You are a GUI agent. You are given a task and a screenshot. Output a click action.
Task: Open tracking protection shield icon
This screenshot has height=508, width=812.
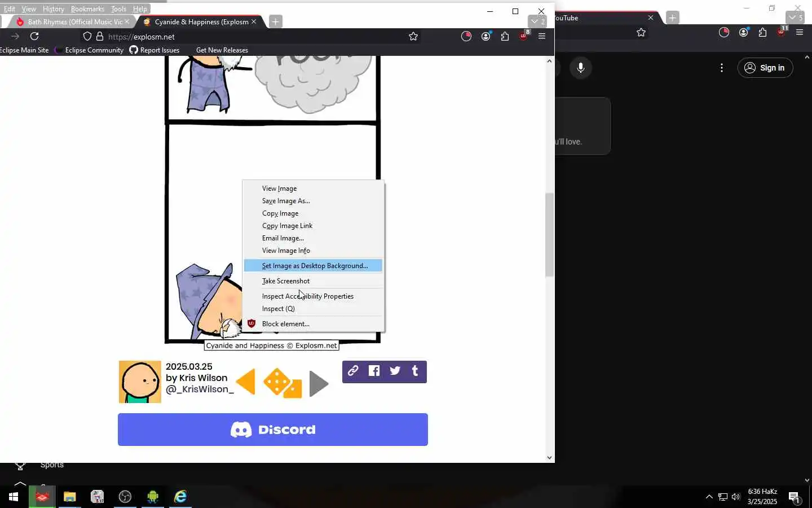click(87, 36)
